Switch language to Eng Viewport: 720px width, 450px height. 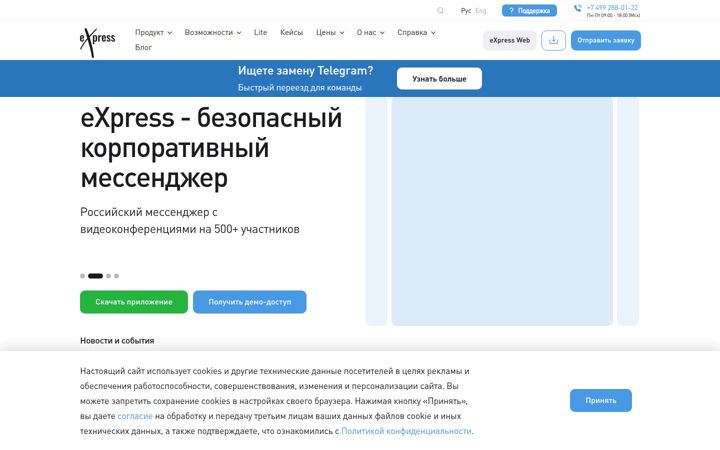(x=480, y=11)
